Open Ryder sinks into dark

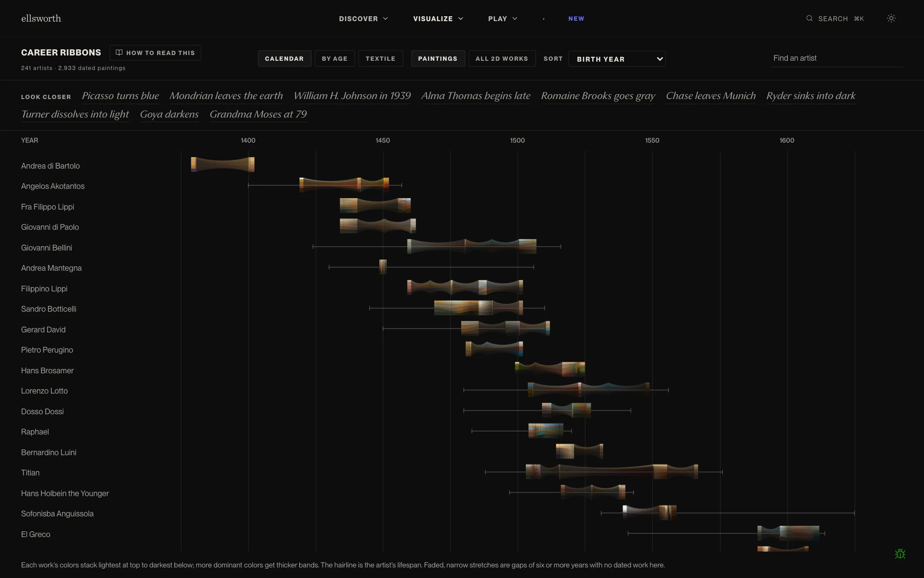(811, 96)
